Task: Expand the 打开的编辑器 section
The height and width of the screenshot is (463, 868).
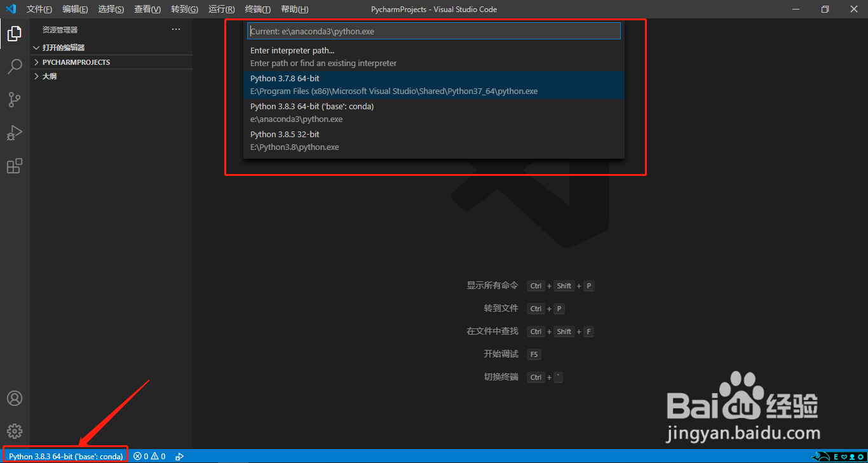Action: [111, 48]
